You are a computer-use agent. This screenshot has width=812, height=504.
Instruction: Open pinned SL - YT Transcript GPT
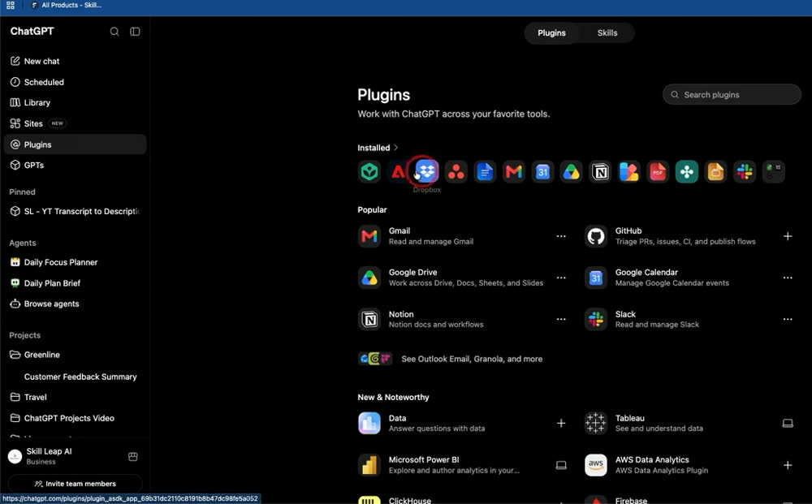tap(75, 211)
